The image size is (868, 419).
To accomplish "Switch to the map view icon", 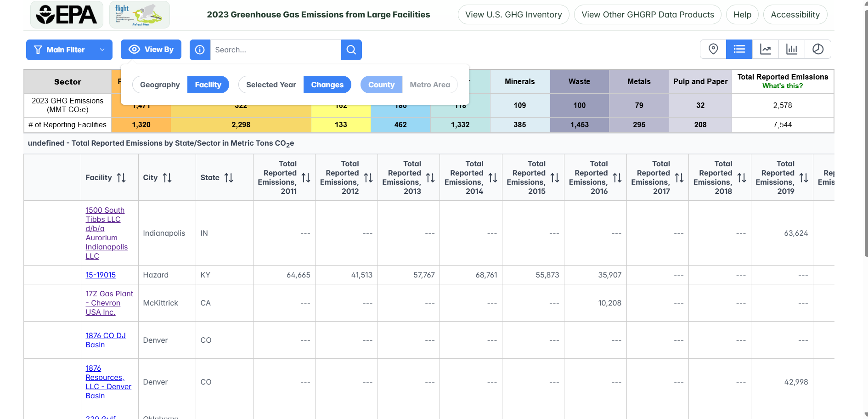I will 713,49.
